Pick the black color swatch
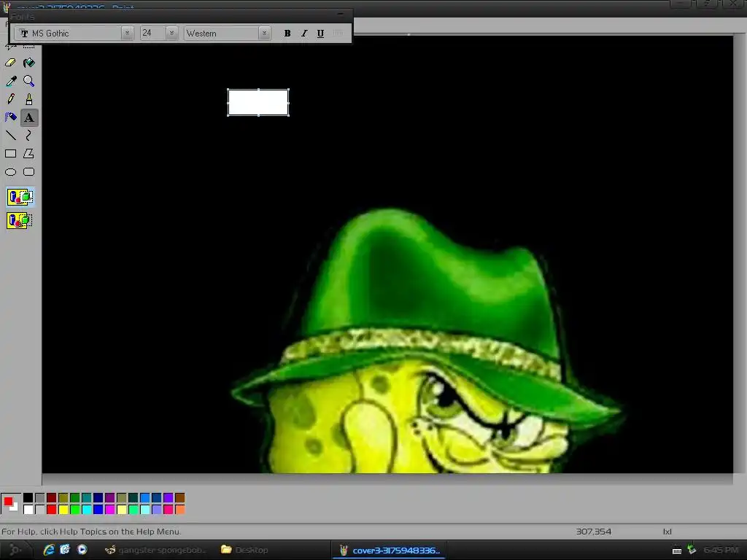The image size is (747, 560). [x=28, y=498]
